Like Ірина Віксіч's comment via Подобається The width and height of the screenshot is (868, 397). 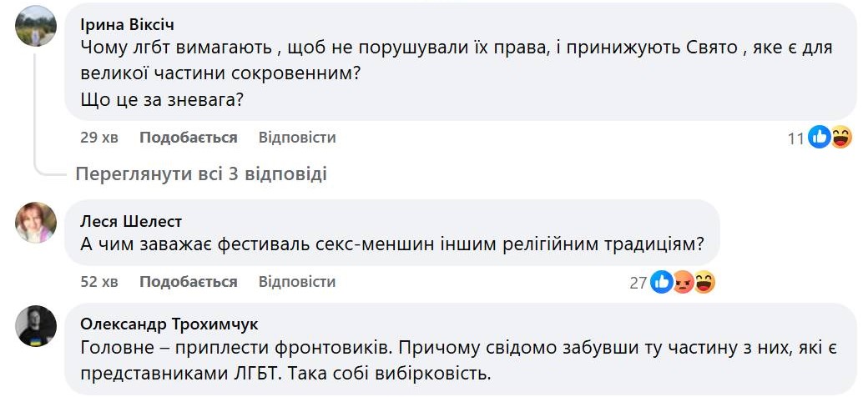(188, 138)
